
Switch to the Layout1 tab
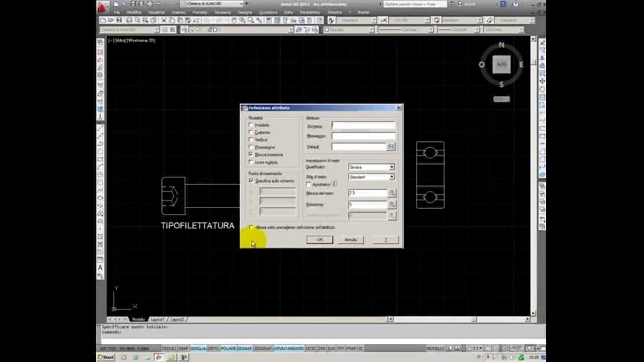click(157, 319)
